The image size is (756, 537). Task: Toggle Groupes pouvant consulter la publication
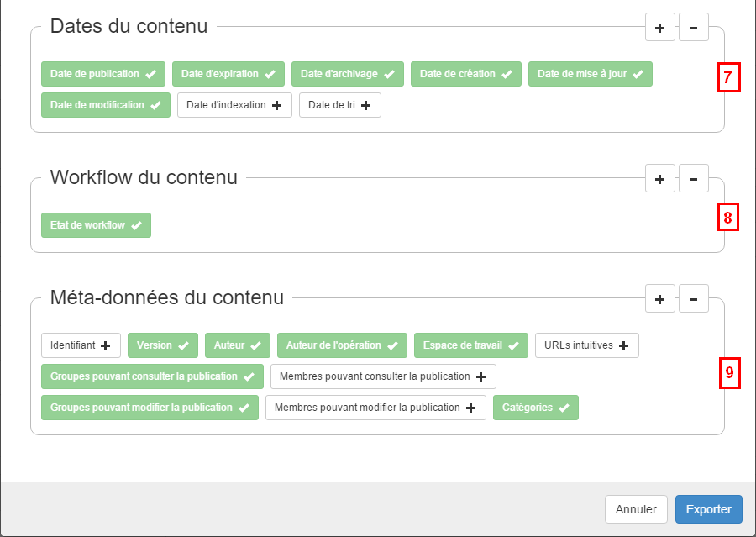click(152, 376)
